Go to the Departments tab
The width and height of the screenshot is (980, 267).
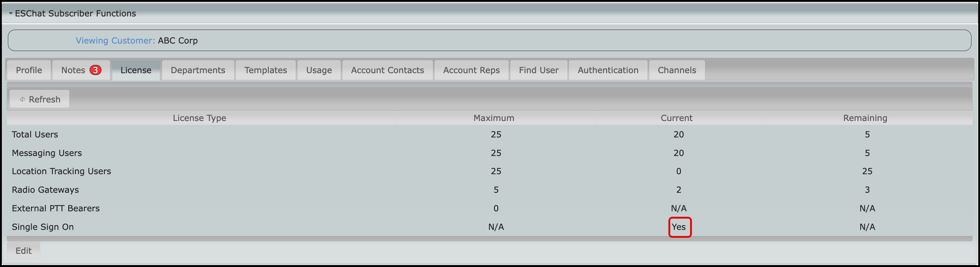(x=198, y=70)
